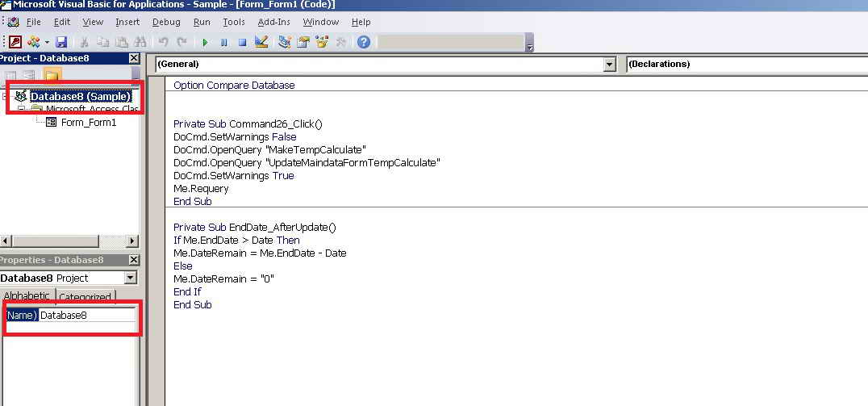Open Project Explorer from the toolbar
The width and height of the screenshot is (868, 406).
click(x=285, y=42)
